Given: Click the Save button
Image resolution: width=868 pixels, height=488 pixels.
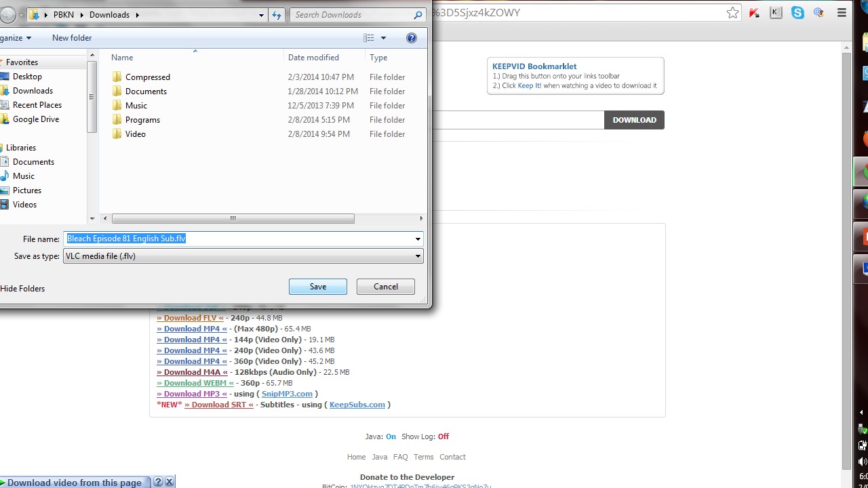Looking at the screenshot, I should (x=317, y=287).
